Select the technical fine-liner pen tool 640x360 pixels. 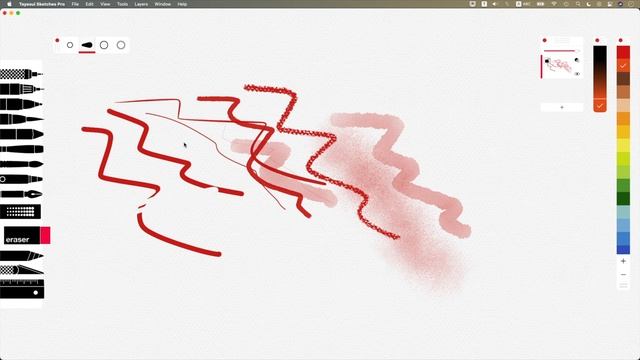(22, 89)
